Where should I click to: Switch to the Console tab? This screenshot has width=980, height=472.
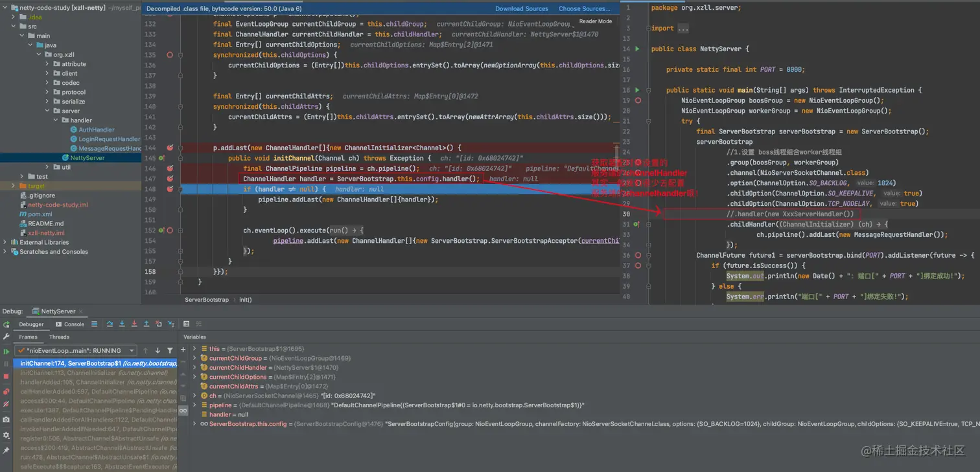click(x=69, y=324)
